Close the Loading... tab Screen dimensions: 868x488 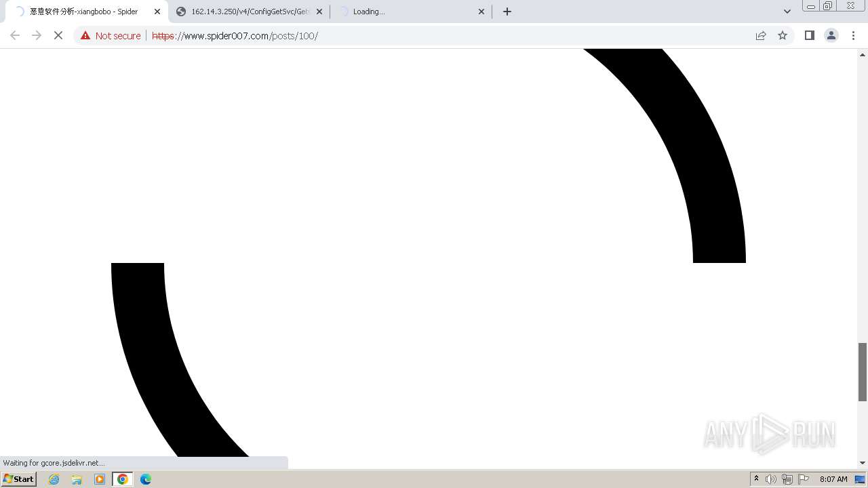click(x=481, y=12)
